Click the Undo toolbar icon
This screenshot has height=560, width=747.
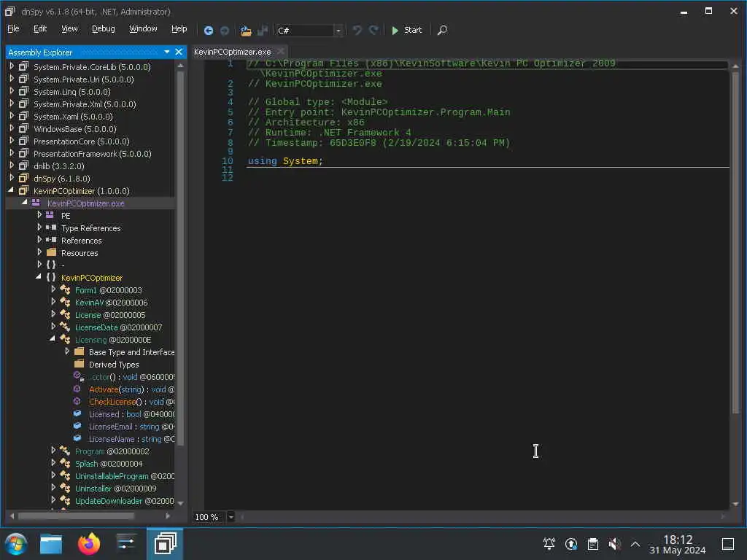[x=357, y=30]
